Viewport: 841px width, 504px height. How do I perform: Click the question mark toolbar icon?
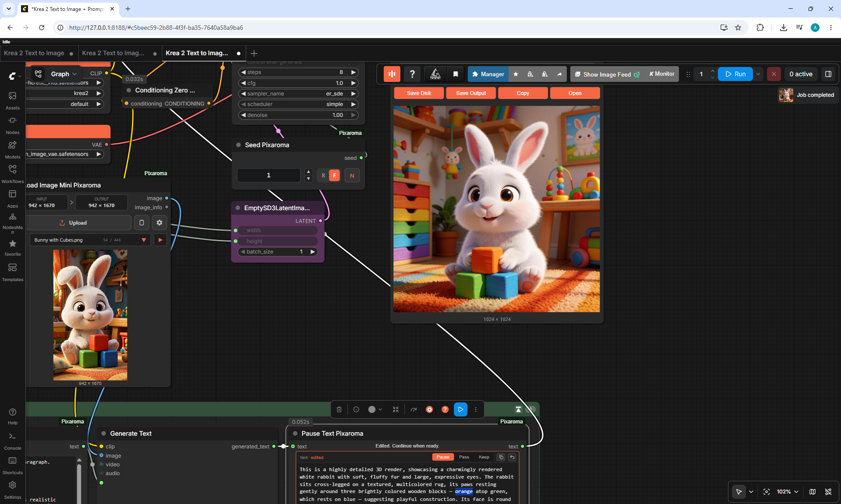pyautogui.click(x=412, y=74)
